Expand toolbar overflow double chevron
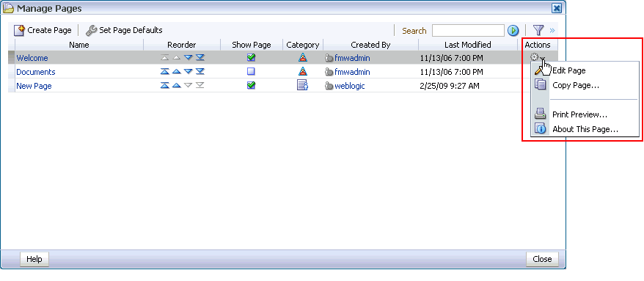 click(x=552, y=30)
